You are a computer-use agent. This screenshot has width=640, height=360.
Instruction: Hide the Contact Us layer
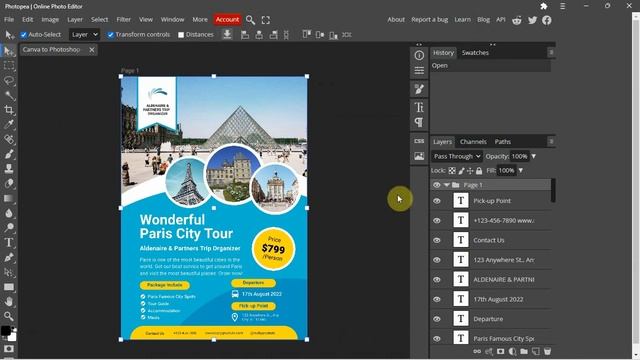pyautogui.click(x=437, y=240)
